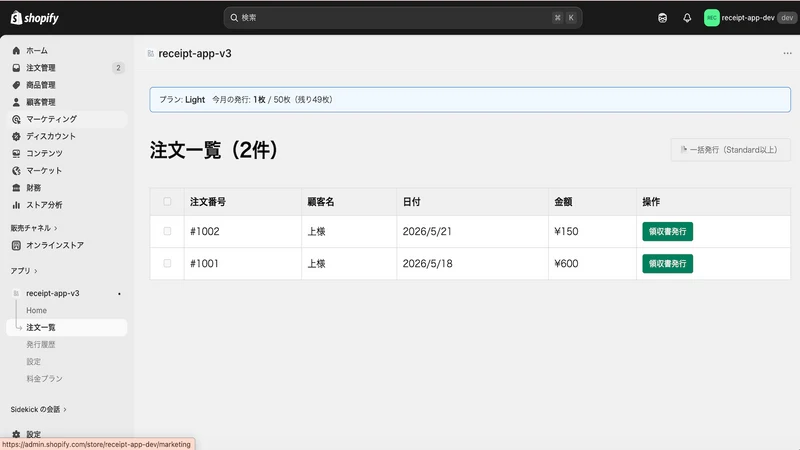Click the search magnifier icon
The width and height of the screenshot is (800, 450).
(234, 18)
